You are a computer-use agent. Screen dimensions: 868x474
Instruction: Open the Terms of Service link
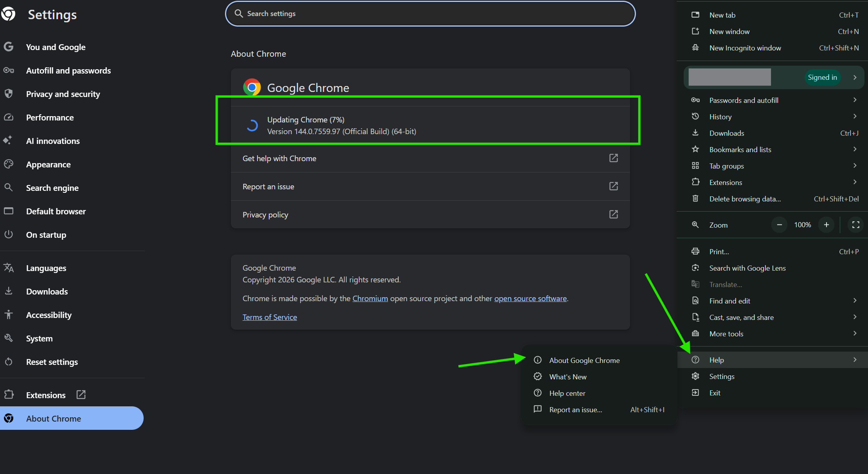tap(270, 317)
